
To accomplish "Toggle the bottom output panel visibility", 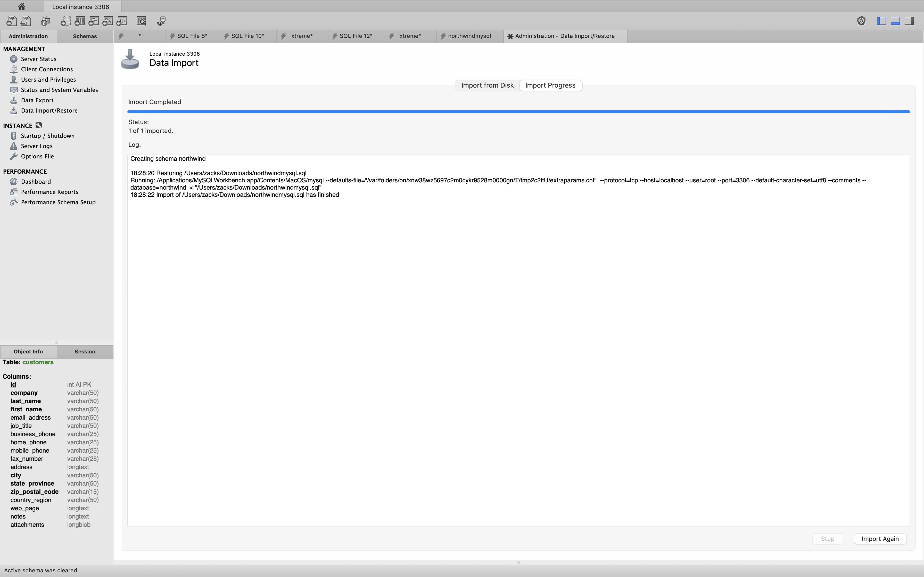I will click(895, 21).
